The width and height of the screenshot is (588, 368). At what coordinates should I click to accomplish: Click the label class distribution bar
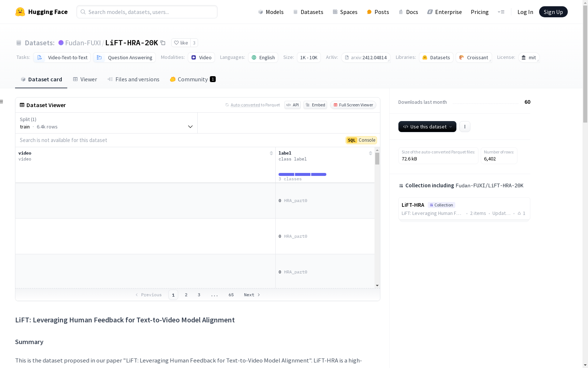(302, 174)
